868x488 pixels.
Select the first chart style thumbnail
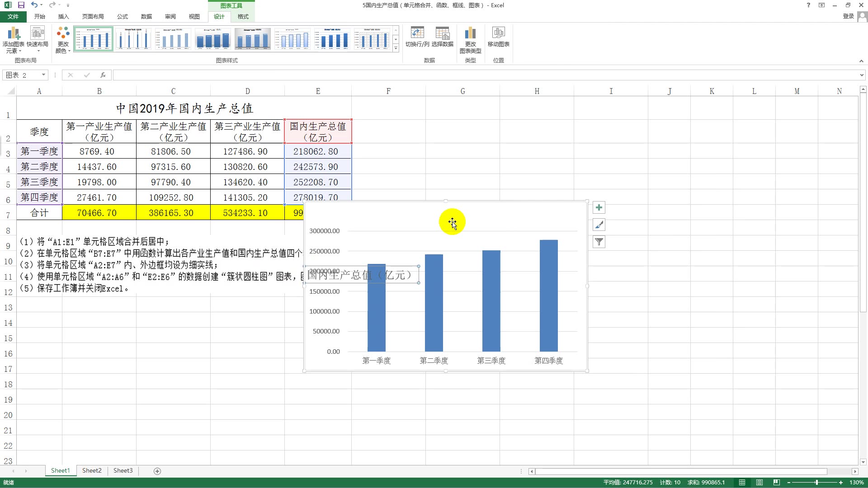tap(94, 39)
